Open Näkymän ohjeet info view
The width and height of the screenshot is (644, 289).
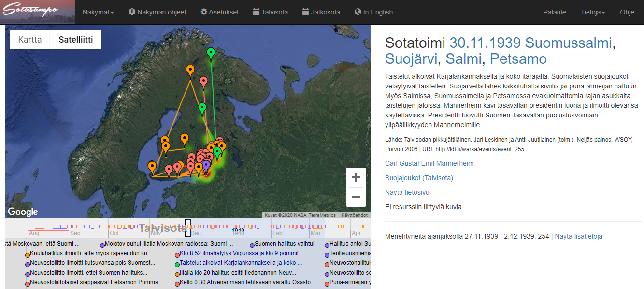[157, 12]
